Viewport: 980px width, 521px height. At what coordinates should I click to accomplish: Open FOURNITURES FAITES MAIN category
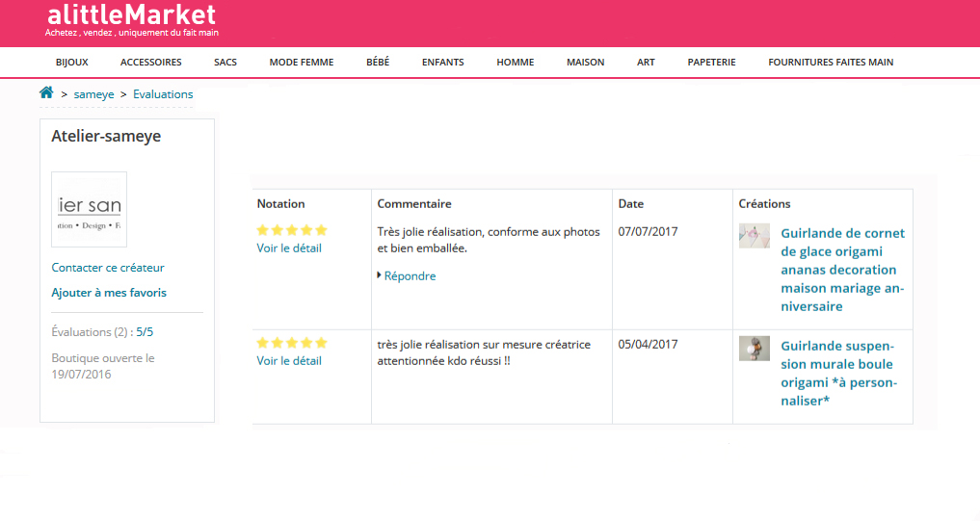click(831, 63)
